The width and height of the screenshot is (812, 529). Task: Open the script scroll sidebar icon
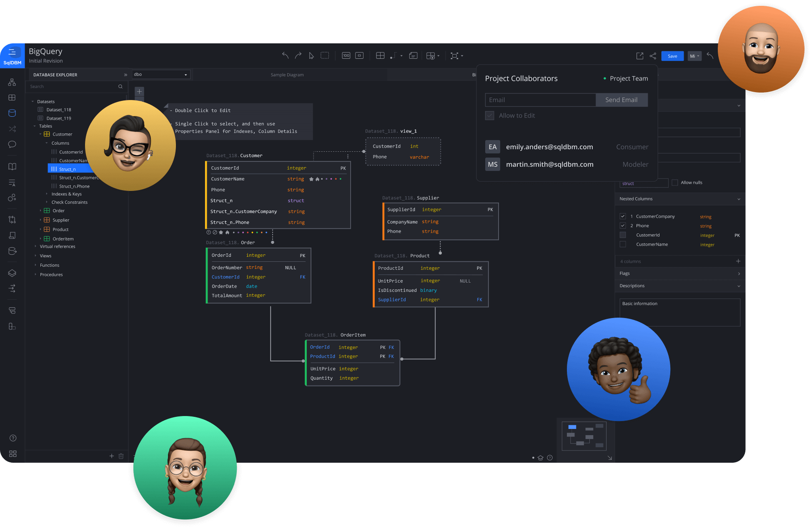[x=12, y=236]
